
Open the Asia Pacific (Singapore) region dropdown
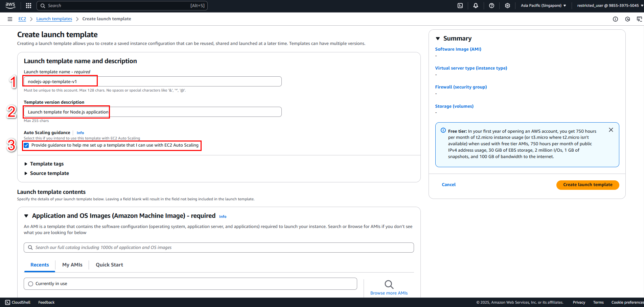(543, 5)
